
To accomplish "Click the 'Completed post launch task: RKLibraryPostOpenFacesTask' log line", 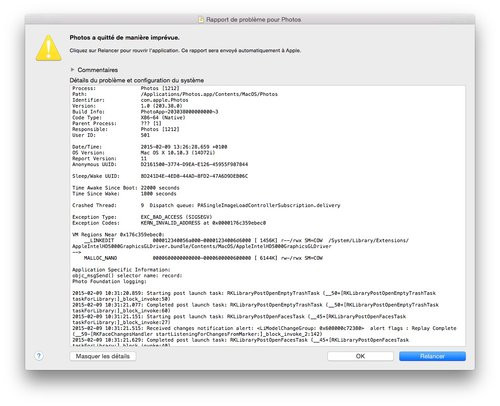I will coord(241,340).
